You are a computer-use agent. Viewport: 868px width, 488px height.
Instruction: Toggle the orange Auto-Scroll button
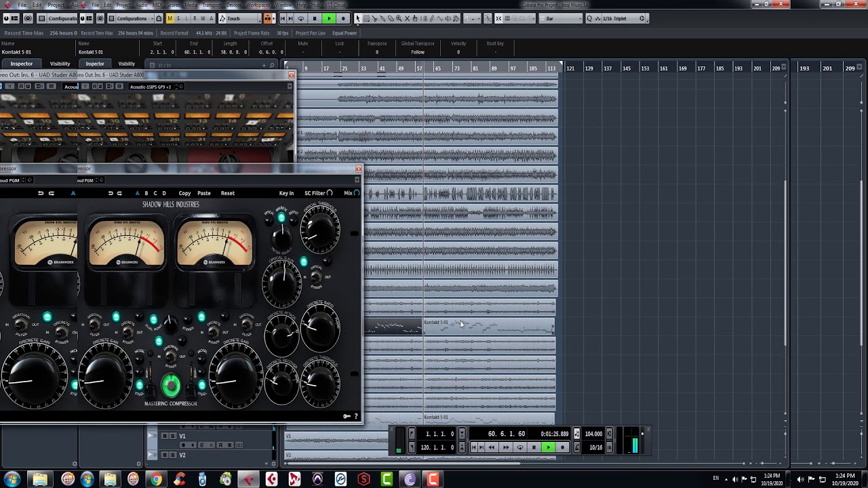(x=268, y=18)
